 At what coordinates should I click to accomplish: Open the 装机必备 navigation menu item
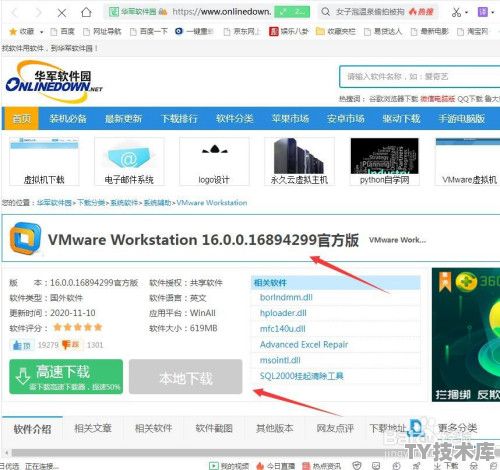(x=68, y=118)
